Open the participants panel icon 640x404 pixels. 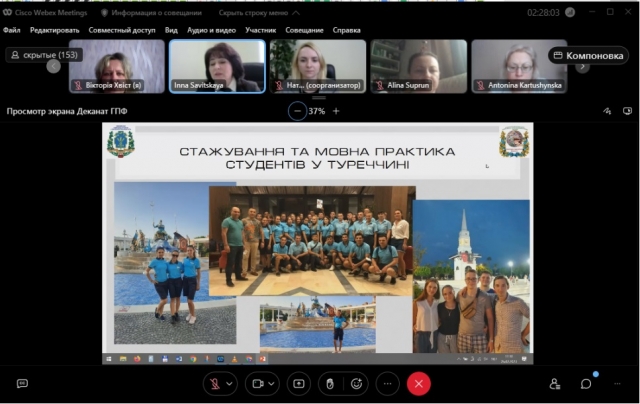point(554,384)
